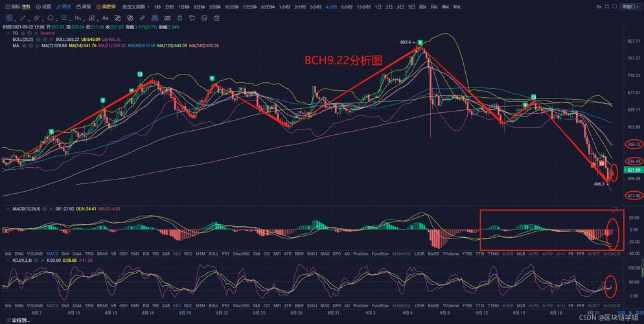Toggle the magnet snap tool
Screen dimensions: 644x324
point(167,18)
